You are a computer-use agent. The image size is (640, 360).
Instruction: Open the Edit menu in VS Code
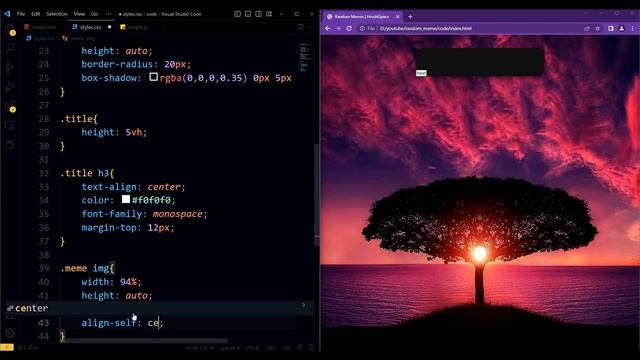click(36, 14)
